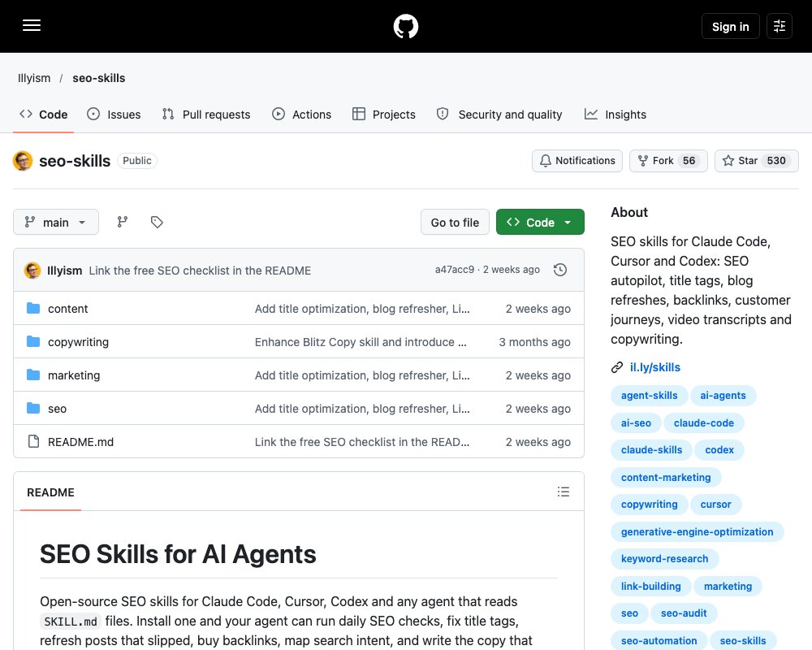Click the content-marketing topic tag

tap(666, 478)
